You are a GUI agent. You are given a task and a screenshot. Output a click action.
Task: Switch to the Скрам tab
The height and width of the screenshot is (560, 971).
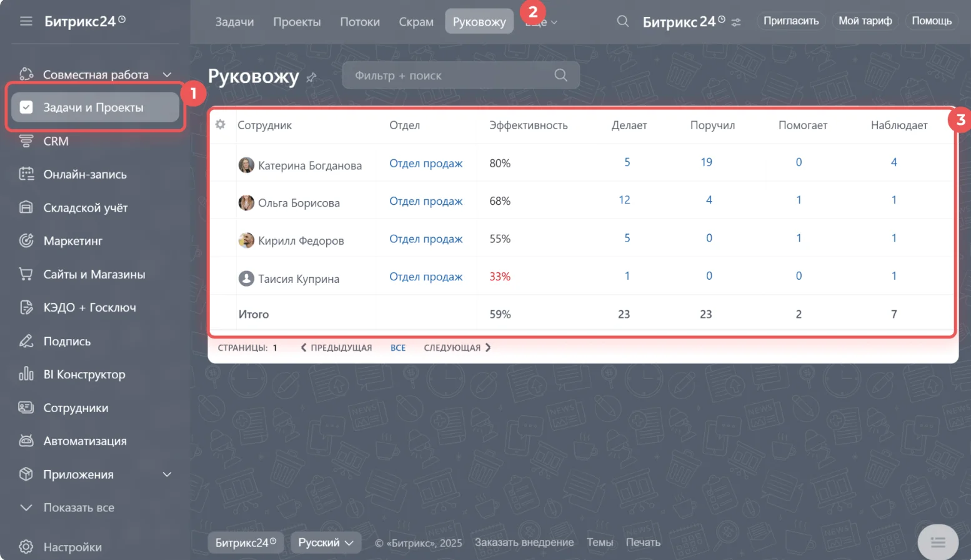(416, 22)
